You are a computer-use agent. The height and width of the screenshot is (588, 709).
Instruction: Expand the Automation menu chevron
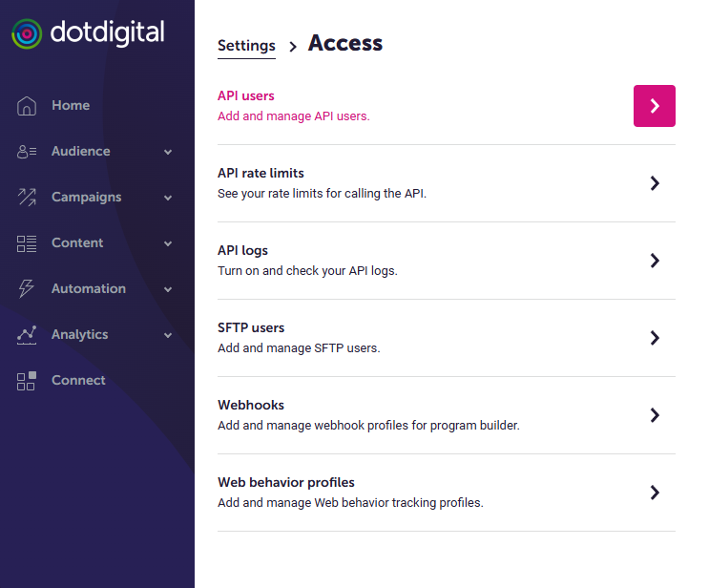coord(168,289)
